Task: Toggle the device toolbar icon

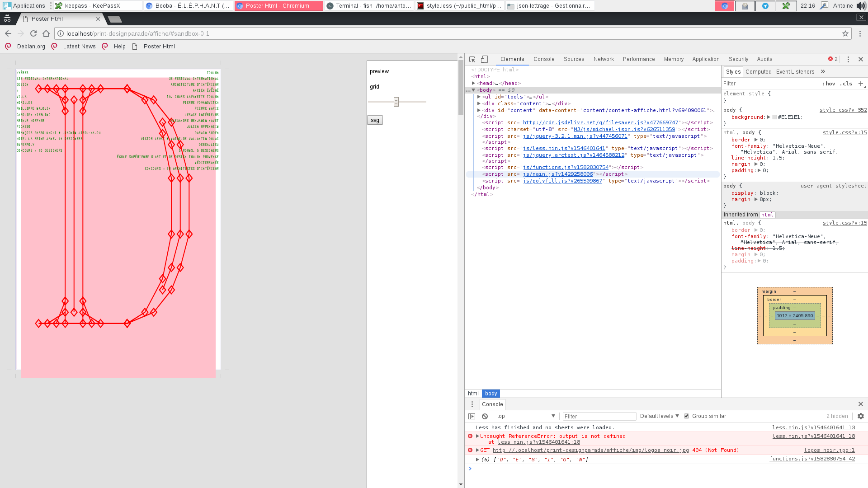Action: tap(484, 59)
